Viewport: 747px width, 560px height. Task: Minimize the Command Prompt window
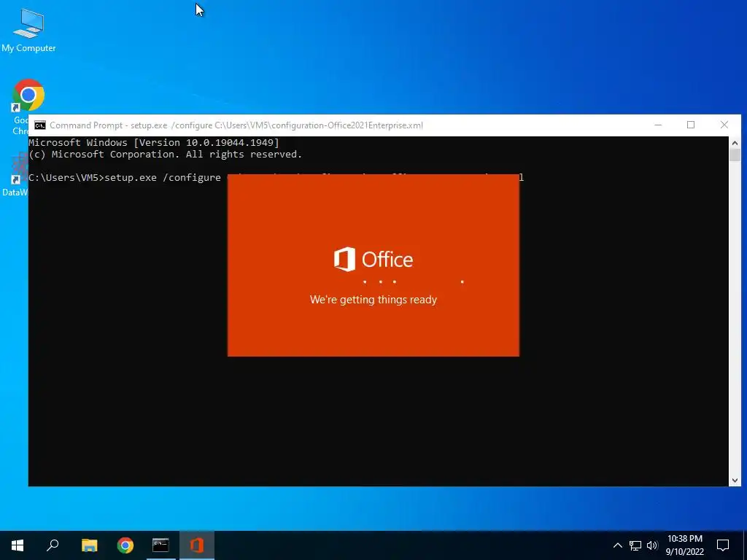[658, 125]
